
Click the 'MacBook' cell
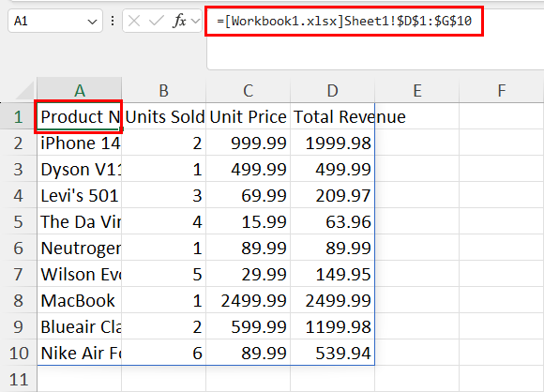[80, 300]
